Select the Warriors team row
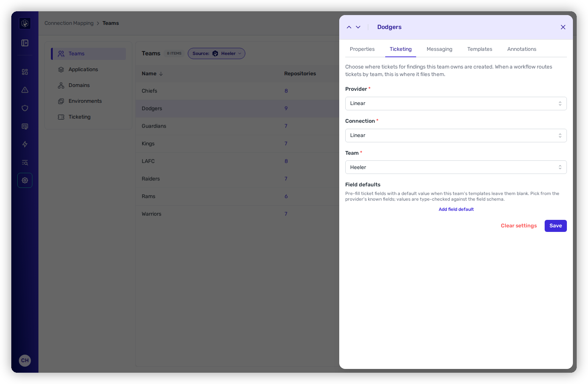The width and height of the screenshot is (588, 384). pyautogui.click(x=237, y=214)
